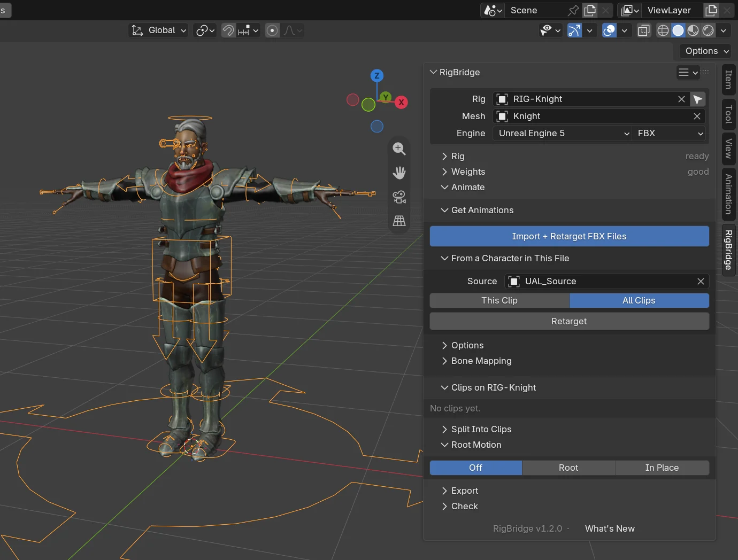738x560 pixels.
Task: Collapse the Get Animations subpanel
Action: pos(477,210)
